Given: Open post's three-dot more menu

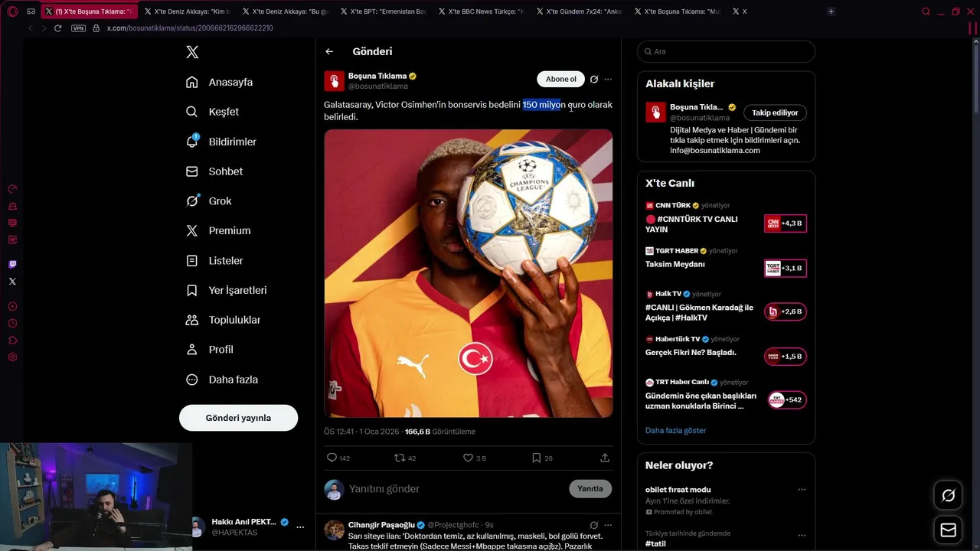Looking at the screenshot, I should point(608,79).
